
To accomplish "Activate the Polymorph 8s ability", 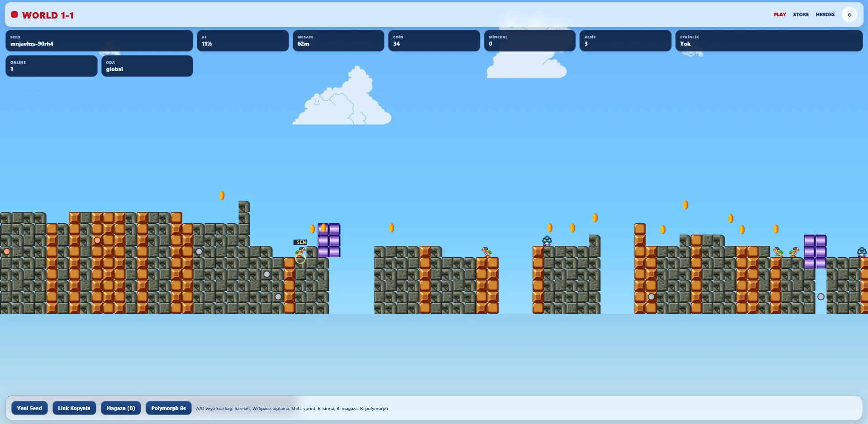I will pyautogui.click(x=169, y=408).
